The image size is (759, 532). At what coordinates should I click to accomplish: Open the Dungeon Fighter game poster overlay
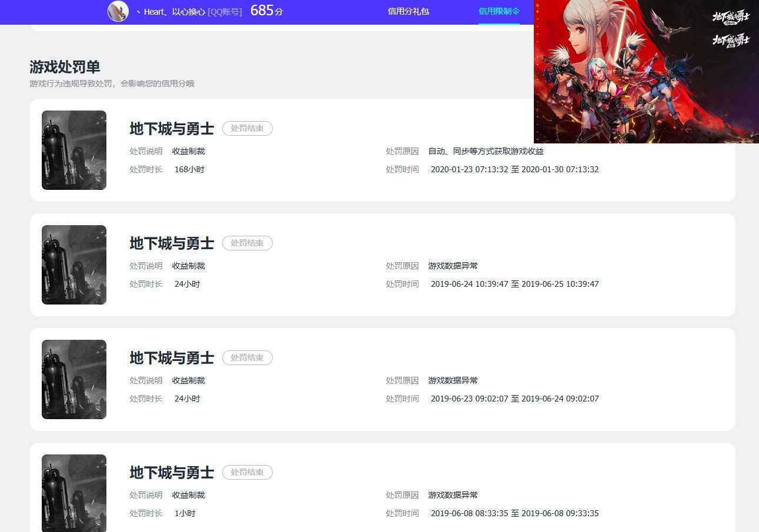tap(646, 72)
